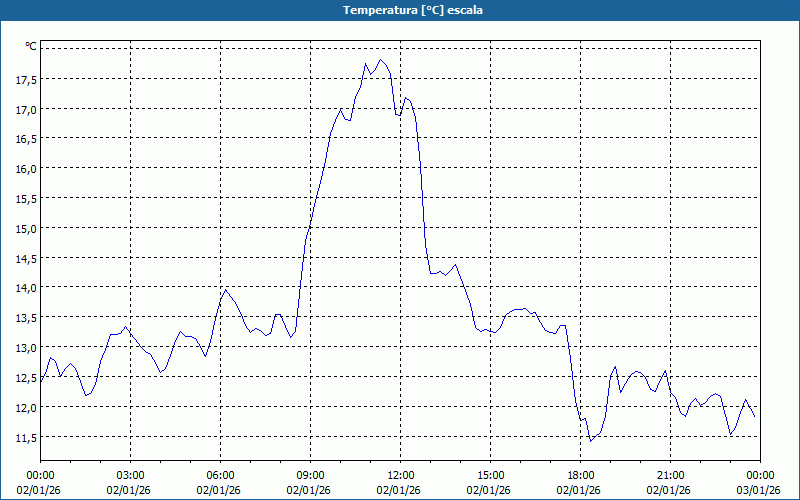Select the 12,0 temperature axis label
Viewport: 800px width, 500px height.
[25, 407]
